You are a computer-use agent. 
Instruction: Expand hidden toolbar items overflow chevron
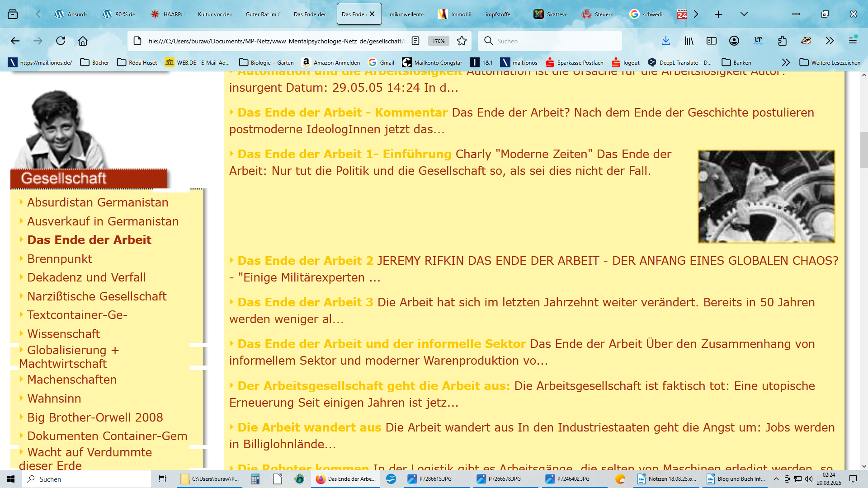click(x=830, y=41)
